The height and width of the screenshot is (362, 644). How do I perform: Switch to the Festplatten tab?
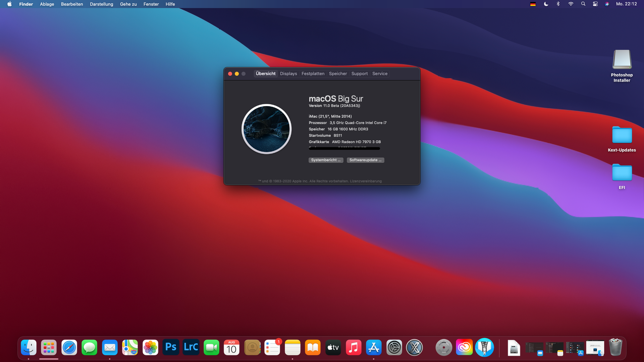313,74
